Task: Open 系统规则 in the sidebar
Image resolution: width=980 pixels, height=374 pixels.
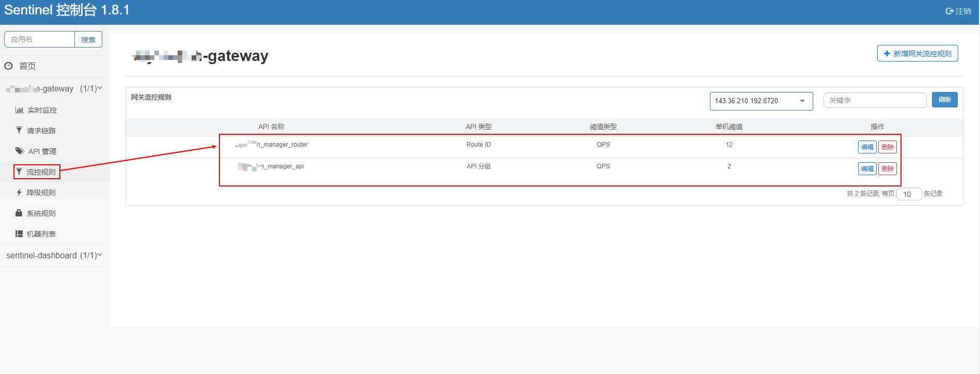Action: point(41,213)
